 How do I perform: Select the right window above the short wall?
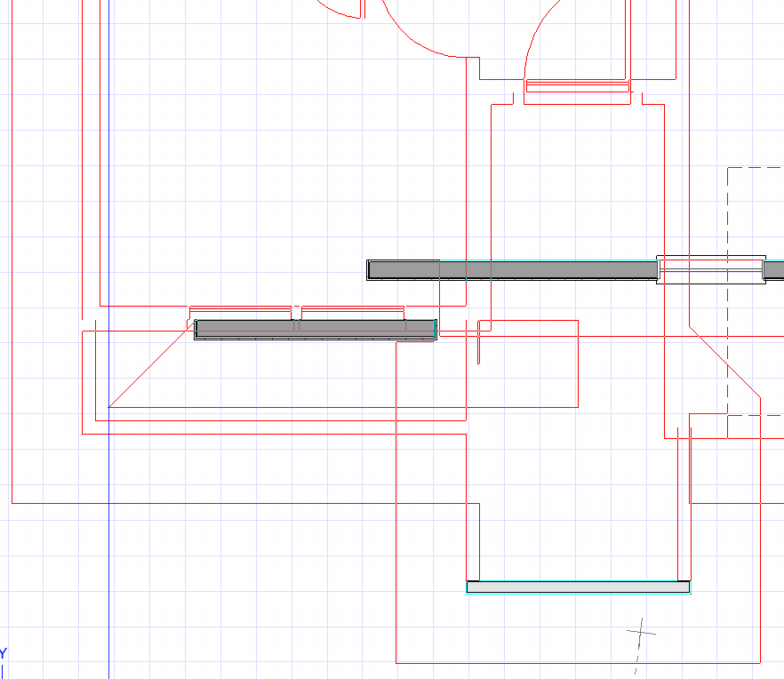(x=353, y=312)
